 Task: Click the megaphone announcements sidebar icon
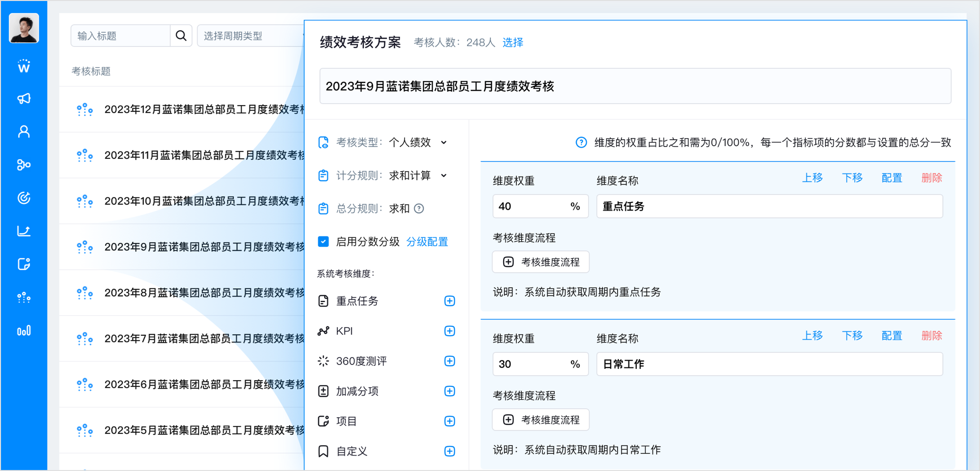tap(23, 99)
